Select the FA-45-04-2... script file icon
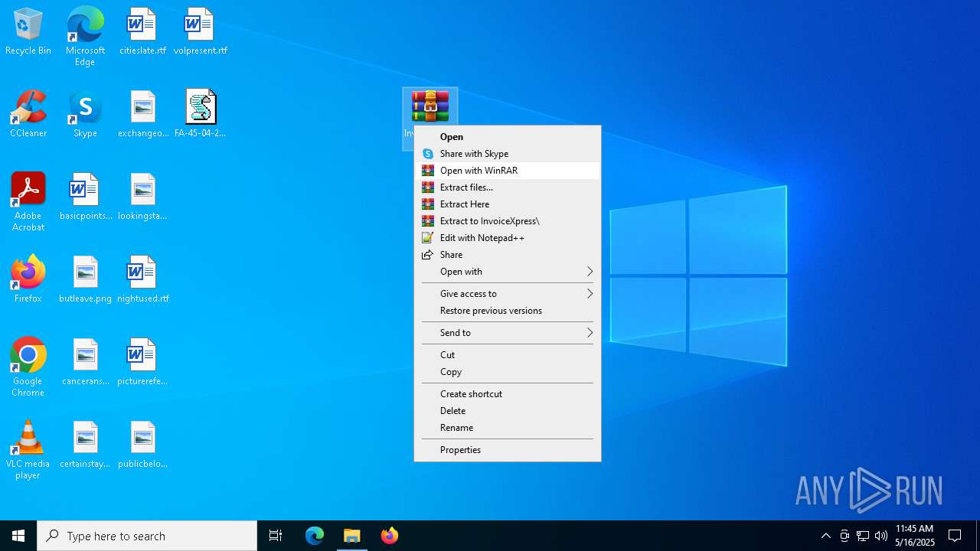 [201, 115]
